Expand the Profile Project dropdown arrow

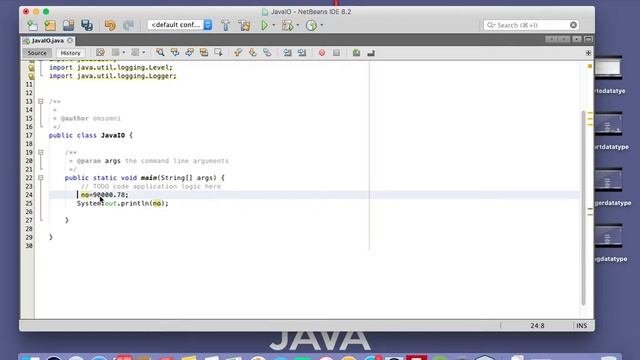(322, 25)
